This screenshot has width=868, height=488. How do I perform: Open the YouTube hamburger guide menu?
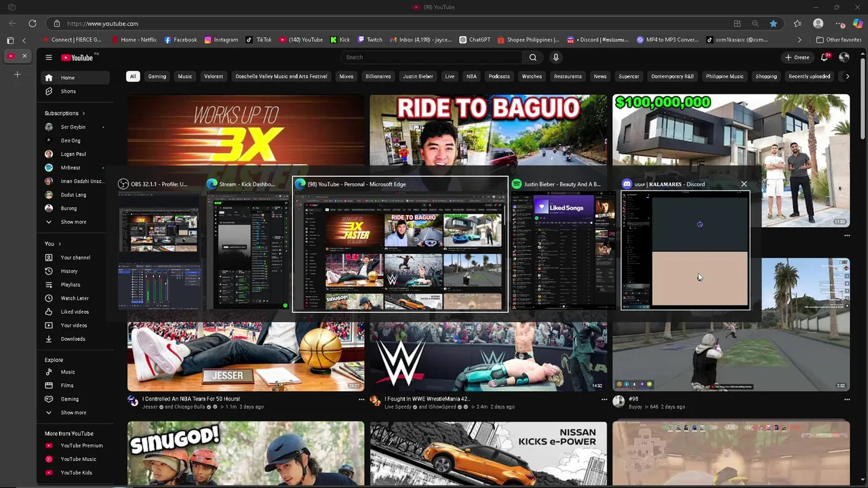(48, 58)
